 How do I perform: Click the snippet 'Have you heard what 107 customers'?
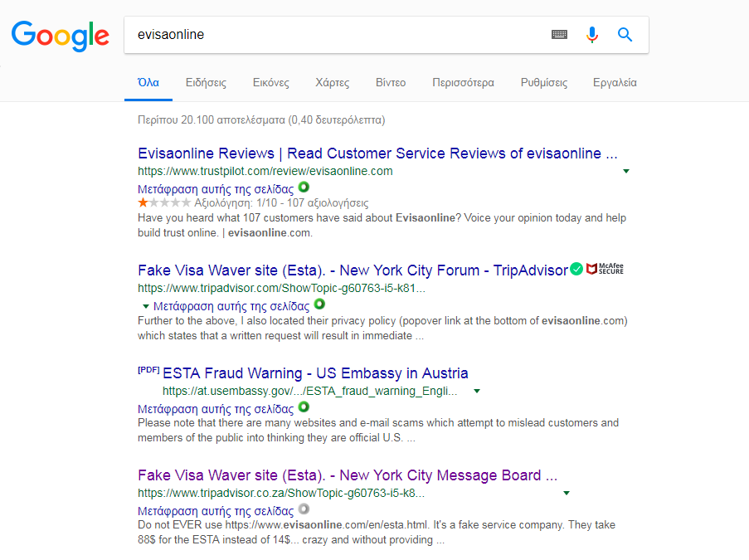click(382, 225)
